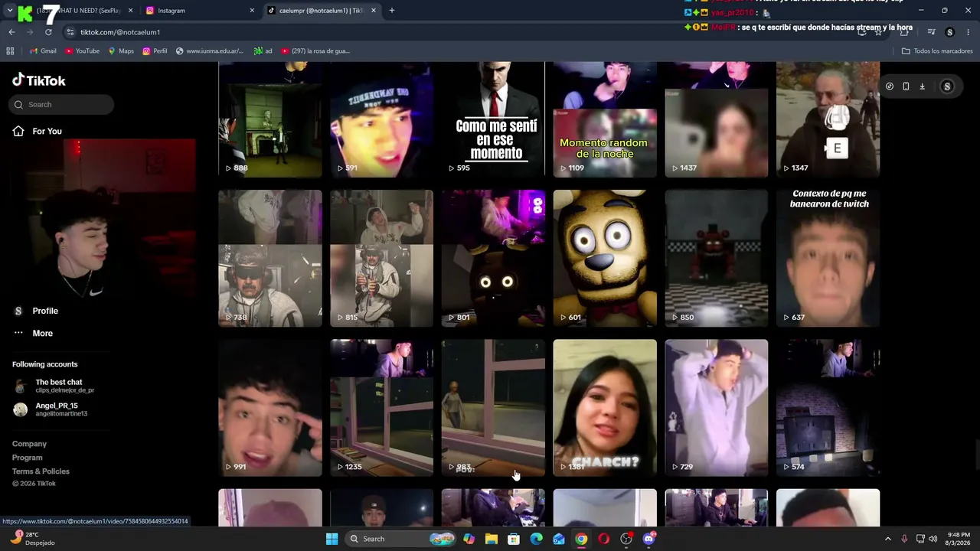The height and width of the screenshot is (551, 980).
Task: Play the 'Momento random de la noche' video
Action: coord(605,120)
